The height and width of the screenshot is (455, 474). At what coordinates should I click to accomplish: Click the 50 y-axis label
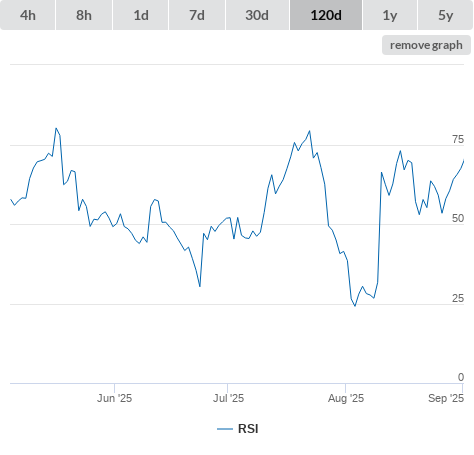(x=458, y=218)
